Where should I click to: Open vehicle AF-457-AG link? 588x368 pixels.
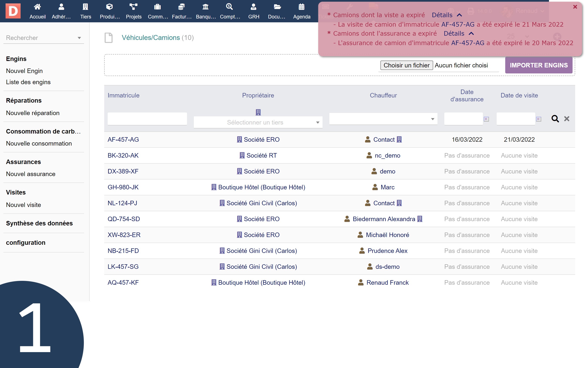coord(123,140)
